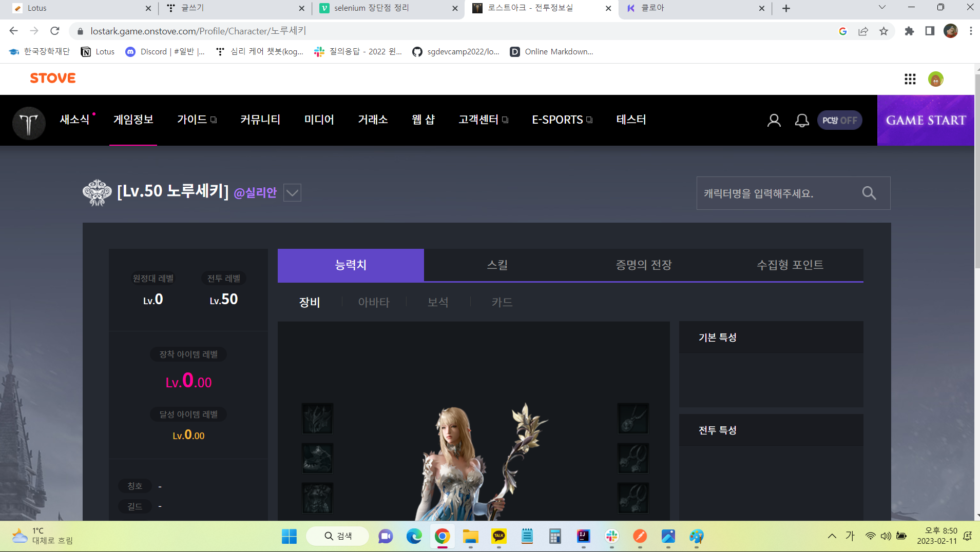
Task: Switch to the 수집형 포인트 tab
Action: coord(790,265)
